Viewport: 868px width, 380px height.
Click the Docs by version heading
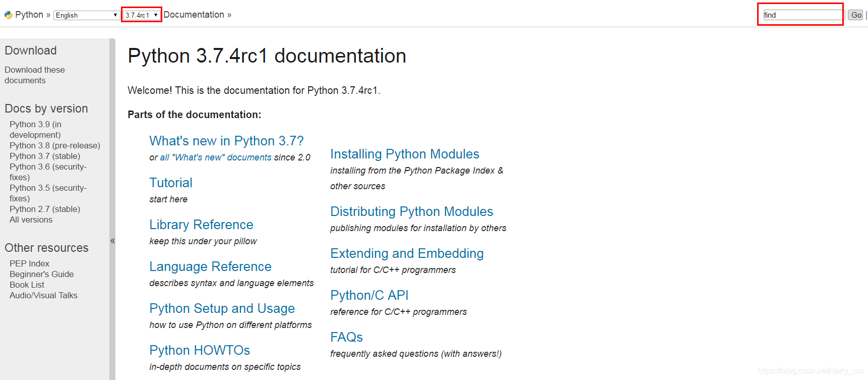[46, 108]
